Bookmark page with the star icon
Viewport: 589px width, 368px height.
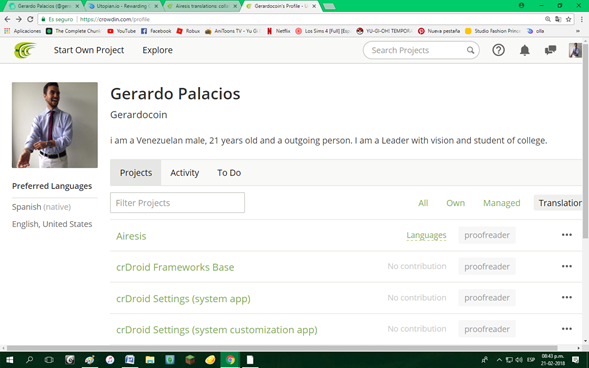568,19
